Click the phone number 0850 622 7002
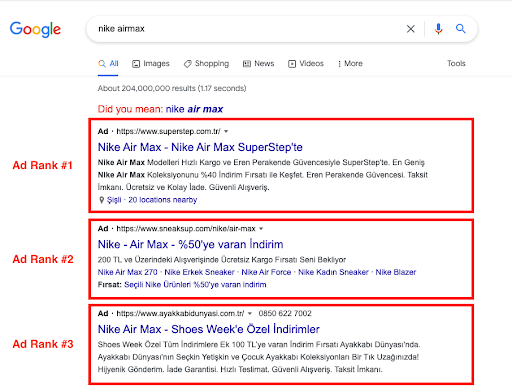Image resolution: width=512 pixels, height=392 pixels. pyautogui.click(x=285, y=314)
